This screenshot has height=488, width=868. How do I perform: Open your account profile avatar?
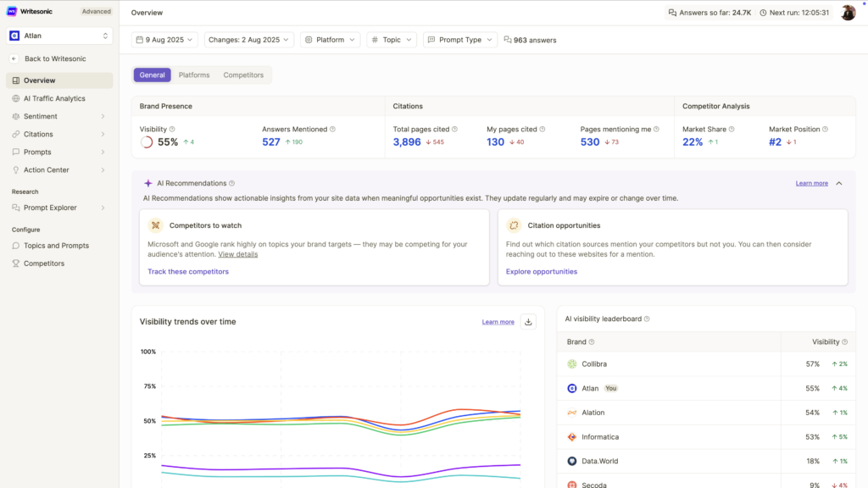[x=847, y=13]
